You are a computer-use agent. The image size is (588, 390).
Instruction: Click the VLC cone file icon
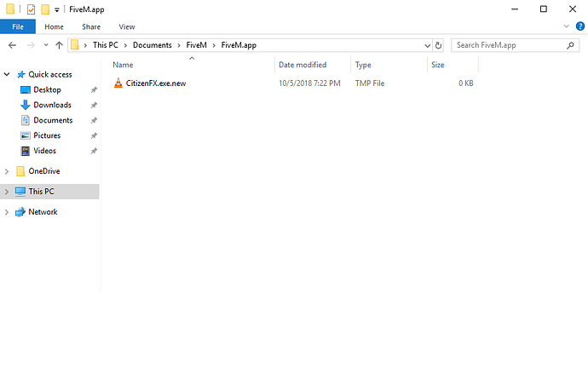point(118,83)
